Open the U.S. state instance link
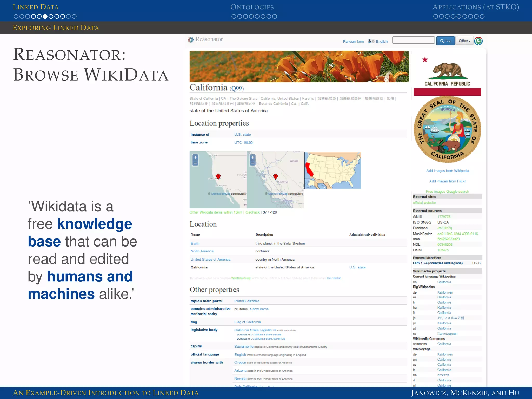 (x=243, y=135)
